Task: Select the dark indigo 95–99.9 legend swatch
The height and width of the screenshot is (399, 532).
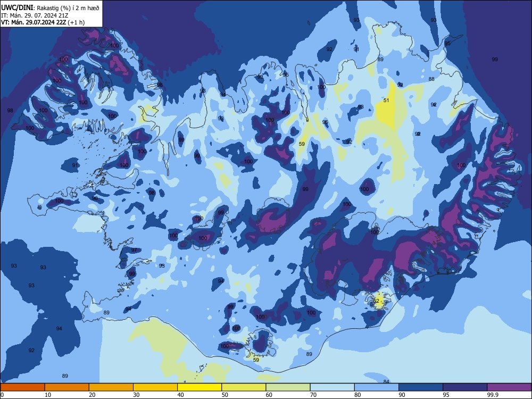Action: coord(465,387)
